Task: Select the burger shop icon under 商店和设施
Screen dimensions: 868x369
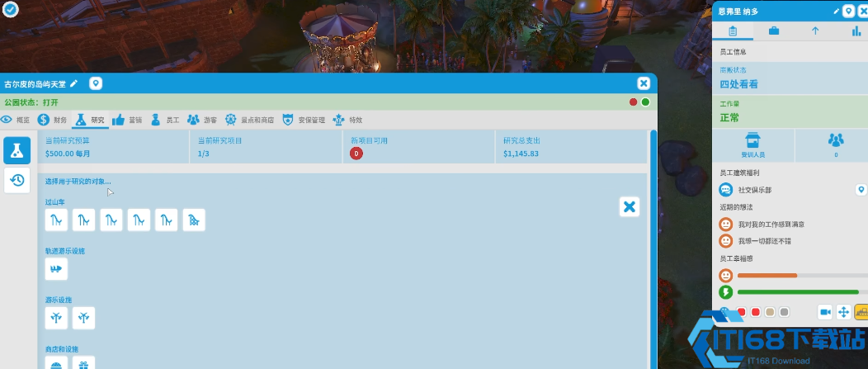Action: tap(56, 363)
